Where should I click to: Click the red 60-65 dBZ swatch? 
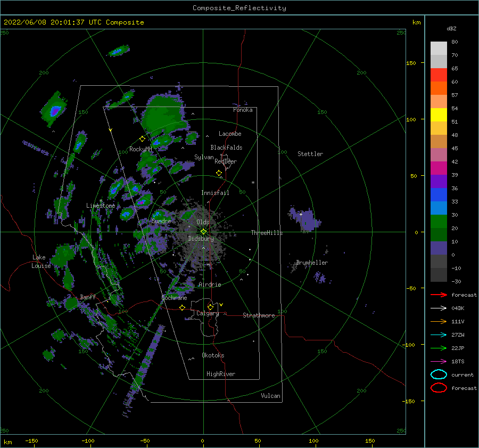pos(439,75)
